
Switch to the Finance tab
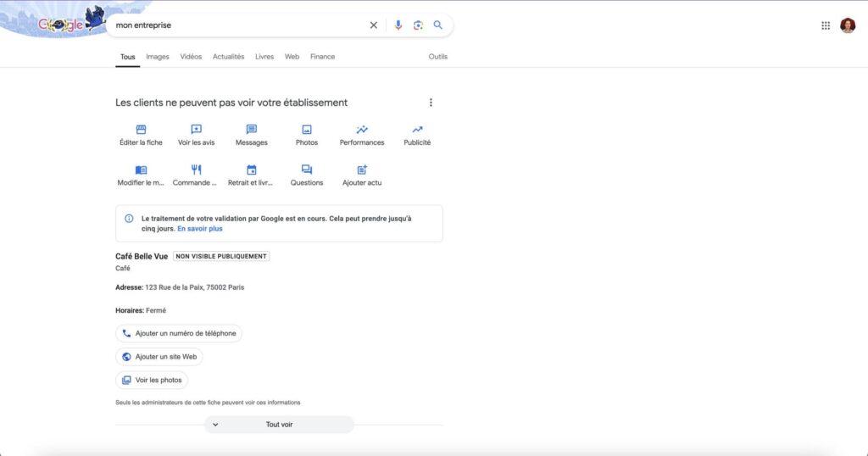pos(322,57)
